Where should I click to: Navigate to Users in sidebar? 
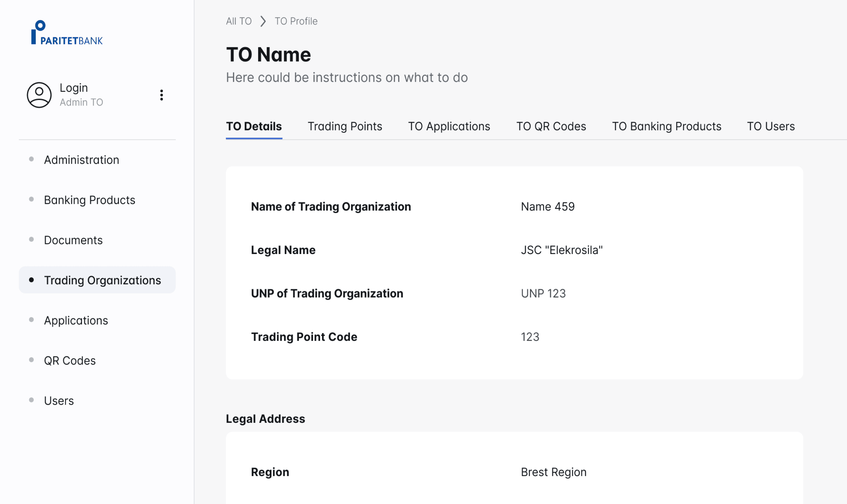59,400
